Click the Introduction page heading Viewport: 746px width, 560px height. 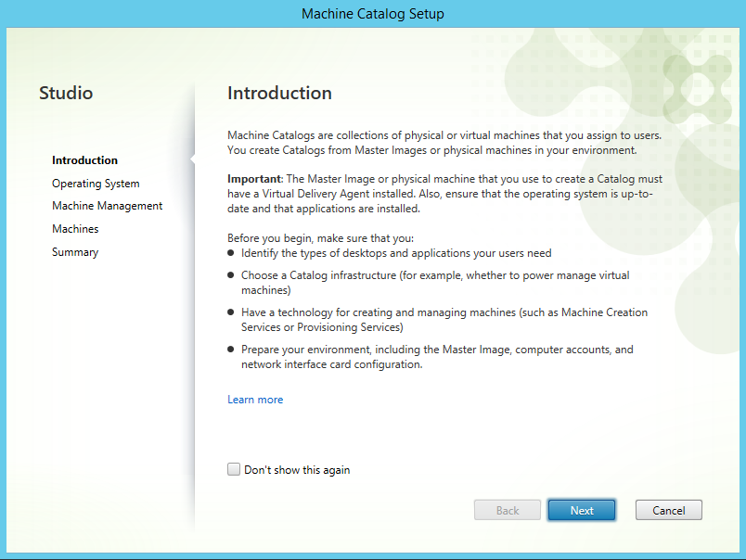point(280,93)
